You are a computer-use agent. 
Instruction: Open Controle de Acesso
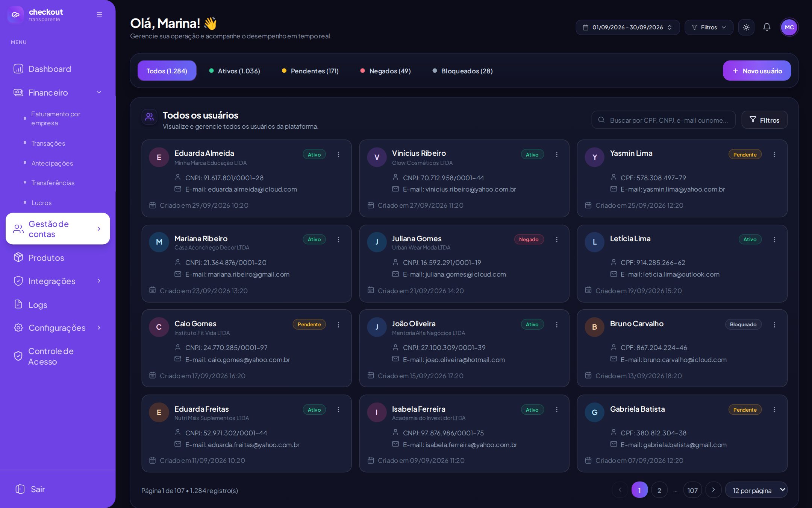click(58, 356)
